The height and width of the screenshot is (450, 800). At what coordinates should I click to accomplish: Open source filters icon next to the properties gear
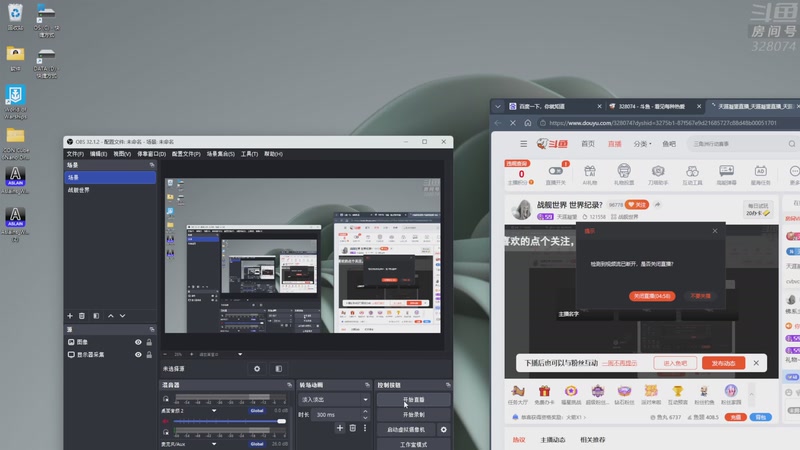(x=279, y=368)
